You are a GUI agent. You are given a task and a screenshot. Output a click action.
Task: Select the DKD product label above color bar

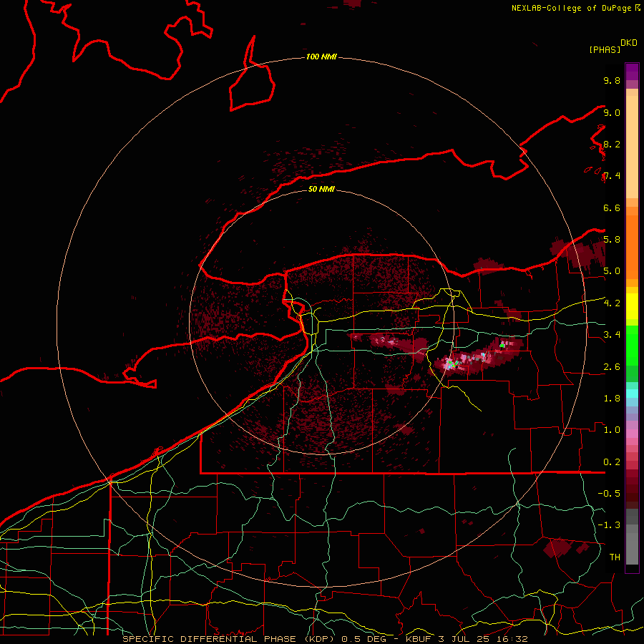[629, 43]
